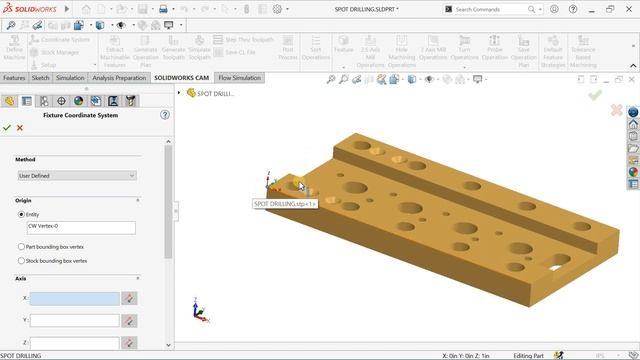
Task: Open the Search Commands dropdown arrow
Action: pyautogui.click(x=540, y=9)
